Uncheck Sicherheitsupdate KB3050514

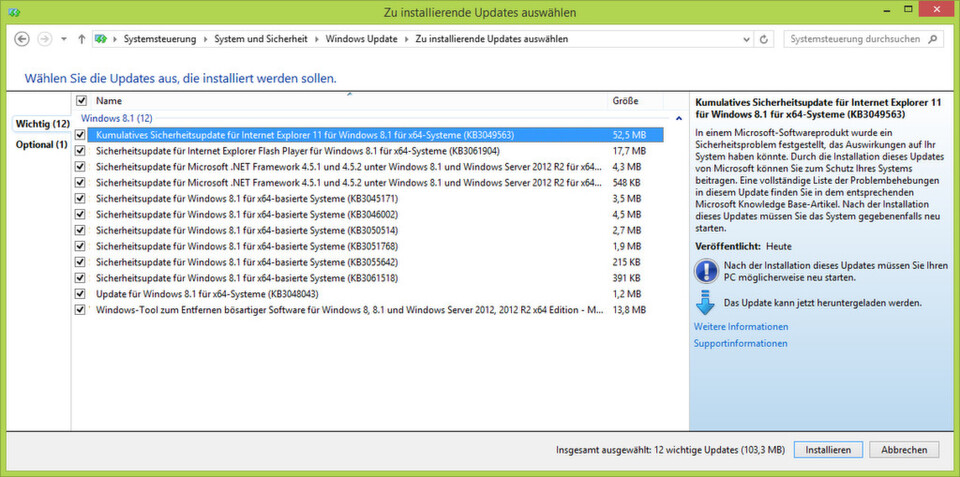click(x=80, y=230)
